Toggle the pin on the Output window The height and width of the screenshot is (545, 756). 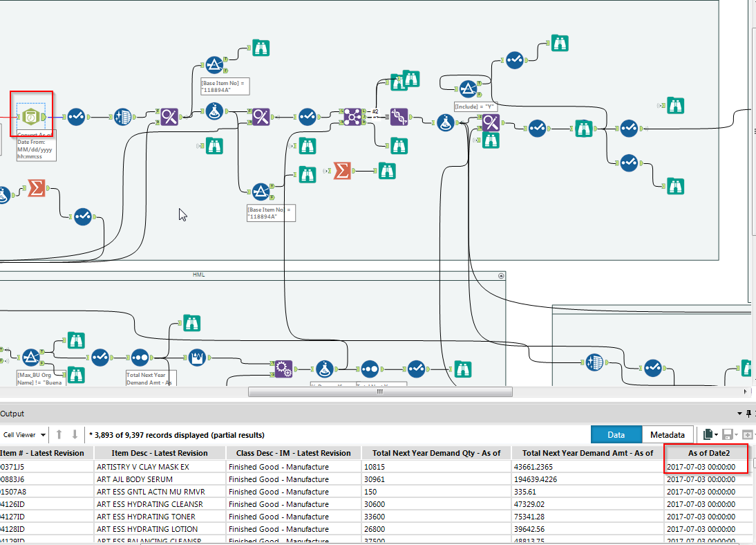pyautogui.click(x=748, y=413)
